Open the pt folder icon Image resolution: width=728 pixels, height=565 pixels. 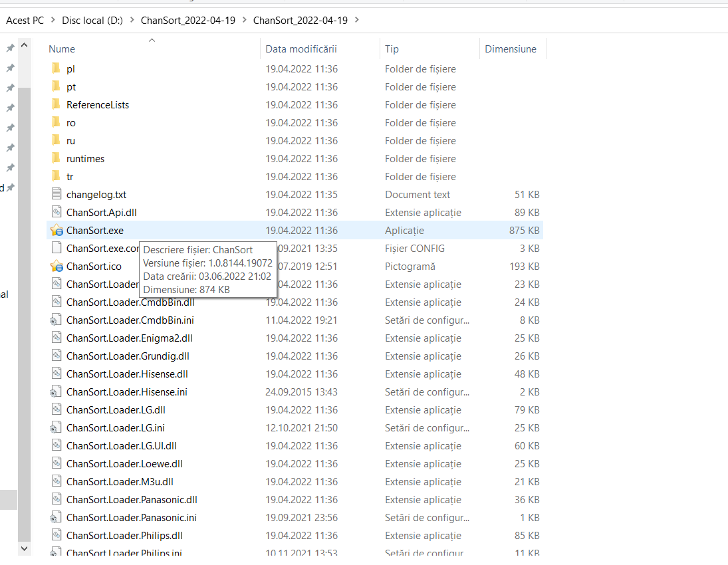pyautogui.click(x=56, y=87)
